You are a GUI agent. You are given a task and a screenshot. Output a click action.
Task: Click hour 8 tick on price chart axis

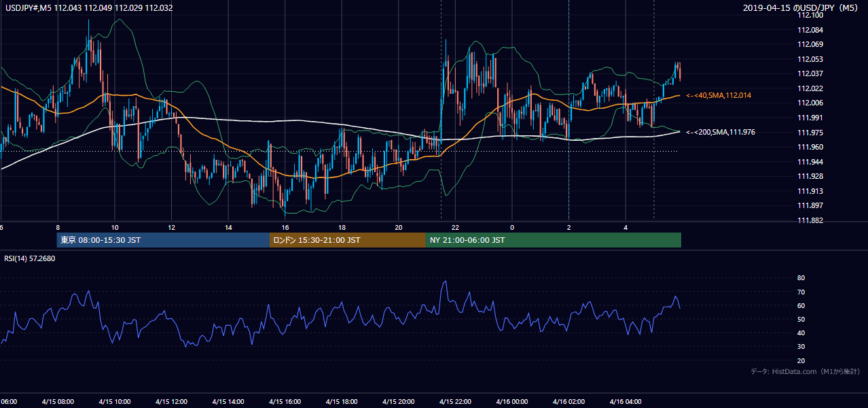[x=58, y=227]
